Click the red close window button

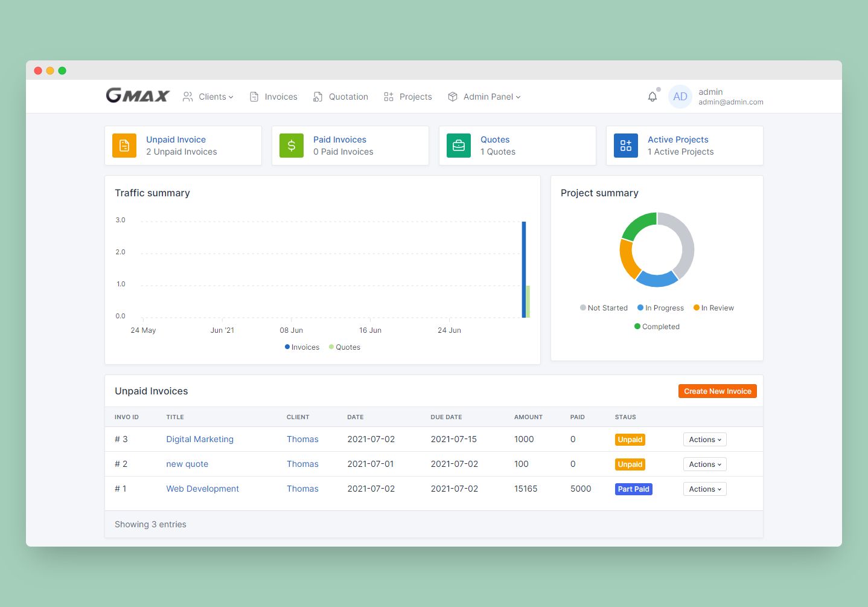(x=38, y=71)
